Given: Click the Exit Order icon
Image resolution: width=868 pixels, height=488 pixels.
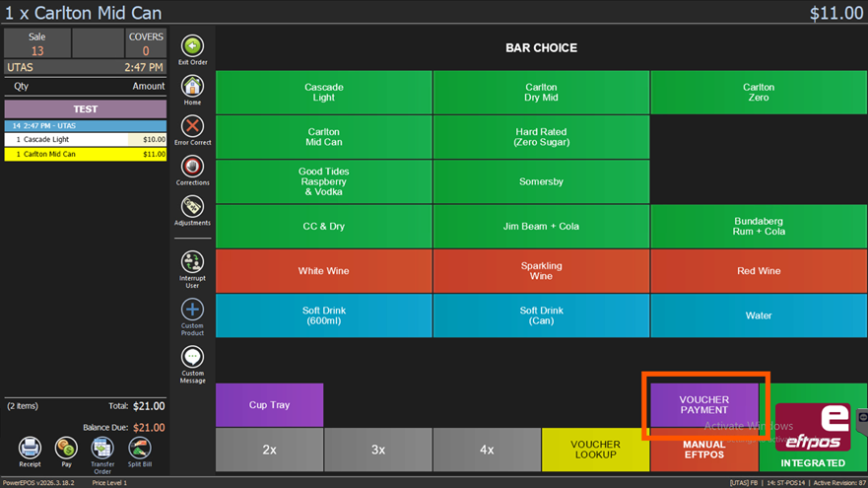Looking at the screenshot, I should pyautogui.click(x=192, y=46).
